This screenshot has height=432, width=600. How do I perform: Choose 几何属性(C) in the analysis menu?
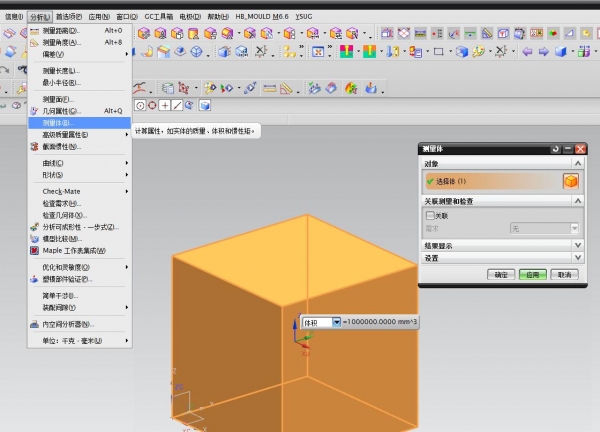click(80, 111)
